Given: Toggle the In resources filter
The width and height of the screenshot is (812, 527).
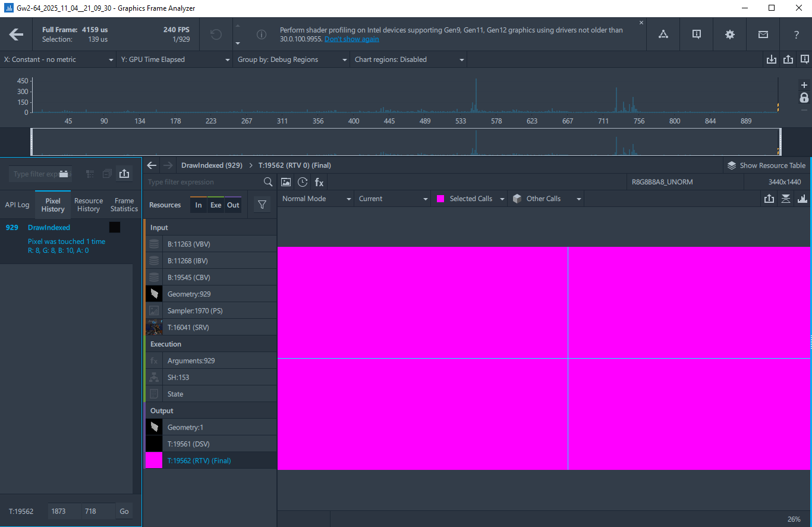Looking at the screenshot, I should [x=199, y=205].
